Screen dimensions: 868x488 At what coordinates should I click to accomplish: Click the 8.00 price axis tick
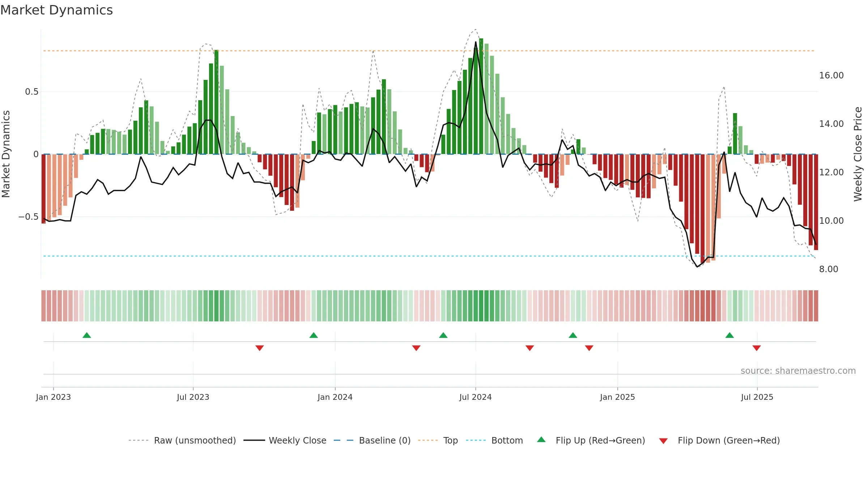point(829,269)
